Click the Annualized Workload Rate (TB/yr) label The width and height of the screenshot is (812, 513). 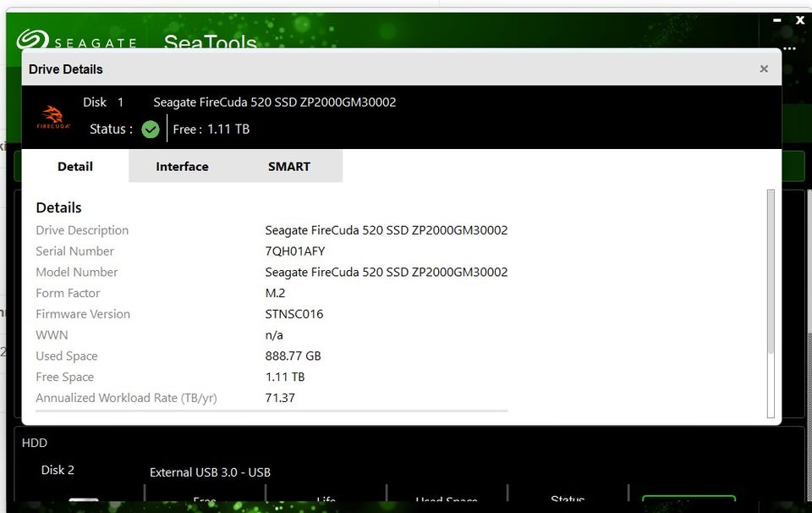[126, 398]
